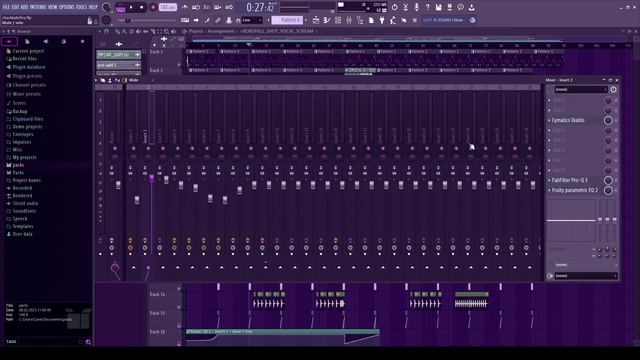Open the TOOLS menu
Screen dimensions: 640x360
tap(81, 7)
